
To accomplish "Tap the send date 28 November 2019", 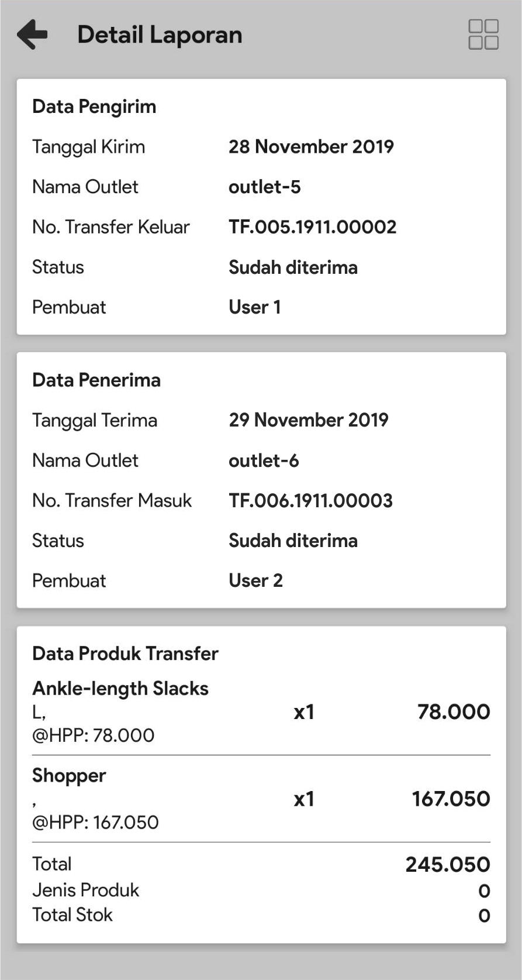I will (311, 147).
